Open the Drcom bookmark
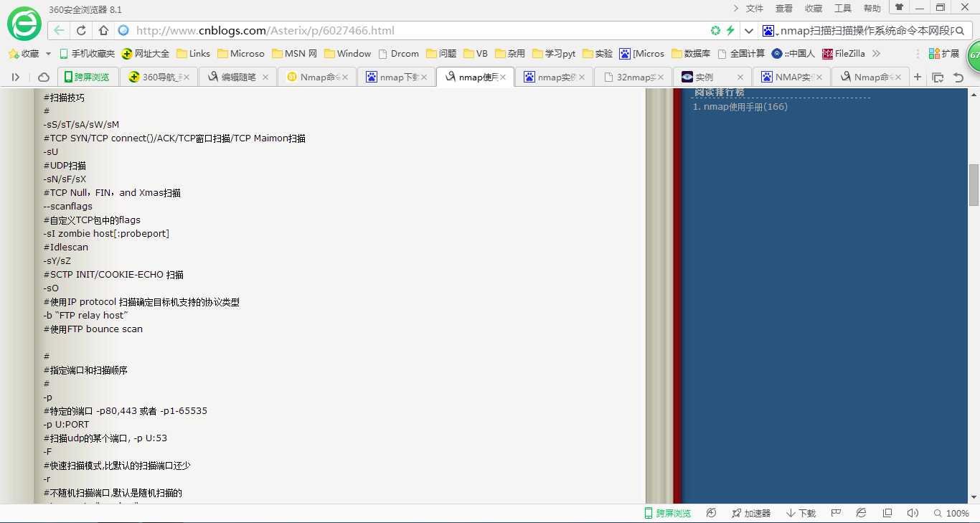 click(x=399, y=54)
